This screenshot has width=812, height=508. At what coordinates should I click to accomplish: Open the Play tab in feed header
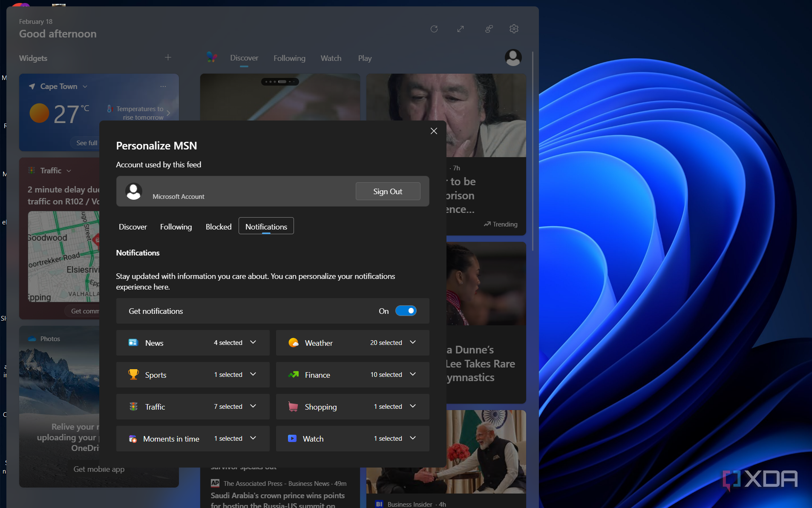(365, 58)
